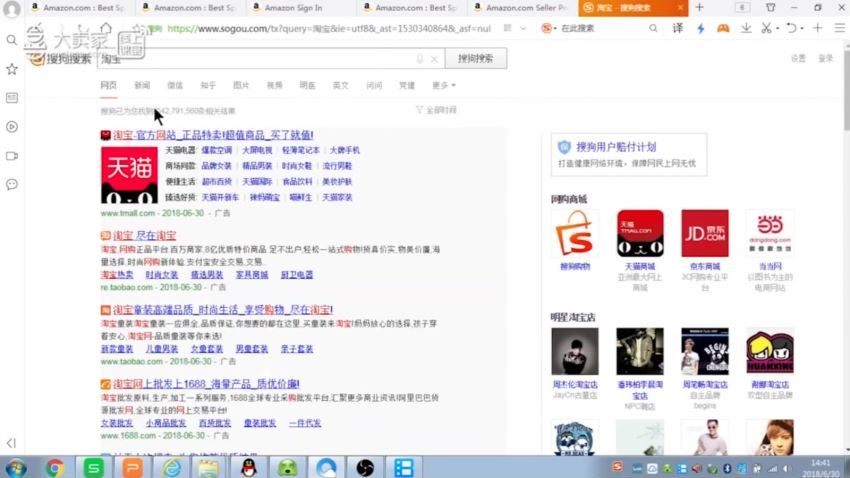The width and height of the screenshot is (850, 478).
Task: Click the scissors screenshot tool icon
Action: coord(765,28)
